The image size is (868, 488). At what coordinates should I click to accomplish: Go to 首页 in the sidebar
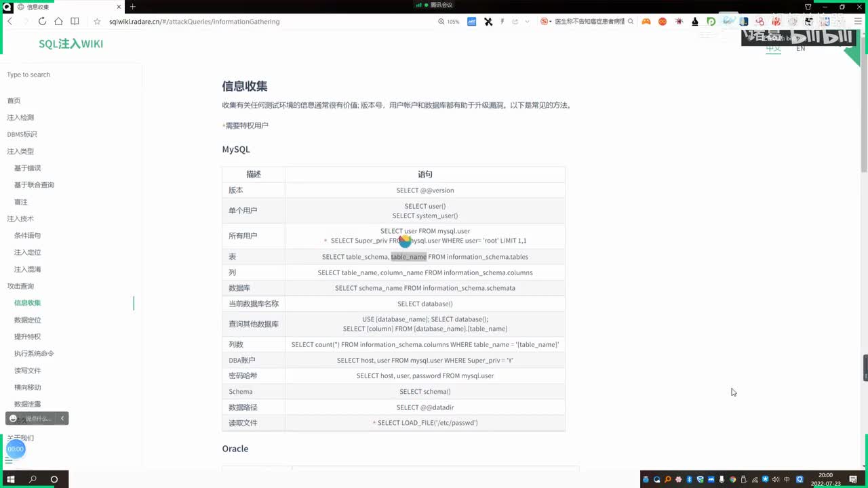pyautogui.click(x=14, y=100)
